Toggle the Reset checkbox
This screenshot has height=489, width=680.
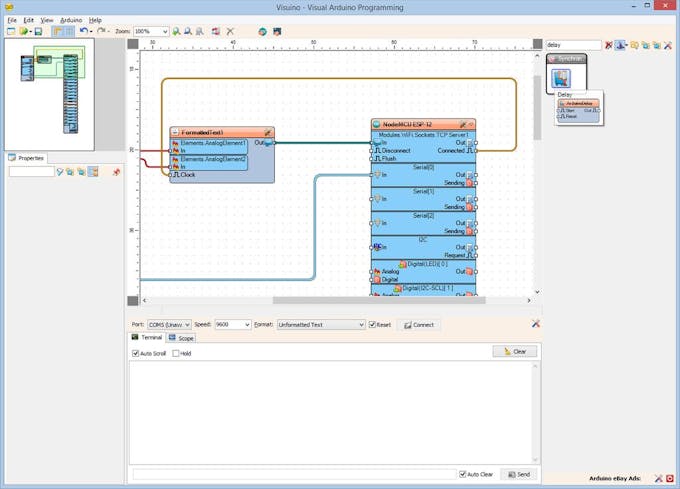click(x=373, y=324)
